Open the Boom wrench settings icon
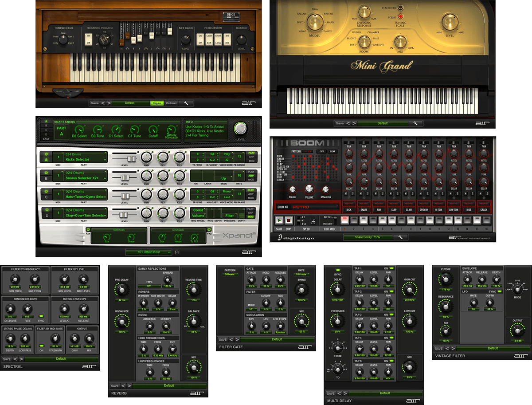Image resolution: width=532 pixels, height=405 pixels. tap(400, 237)
